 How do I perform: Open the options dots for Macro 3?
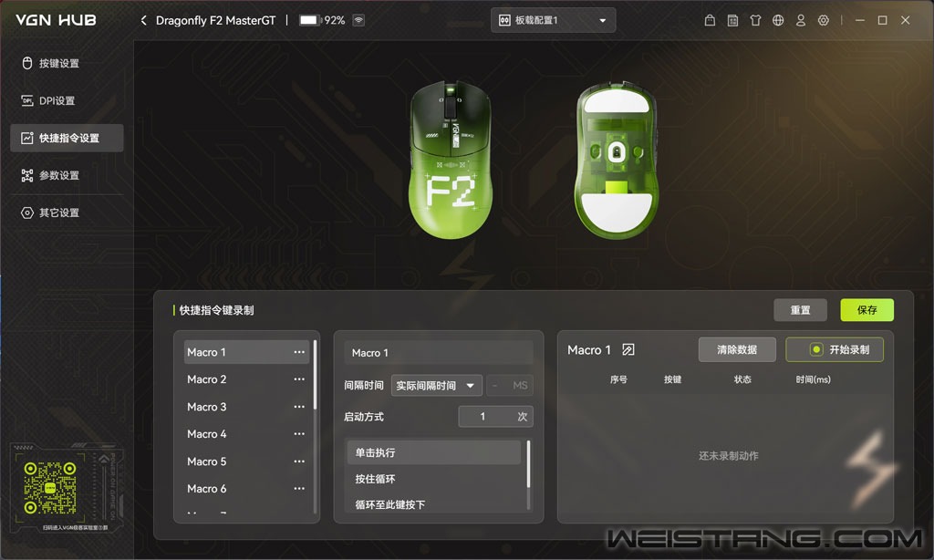click(x=299, y=406)
